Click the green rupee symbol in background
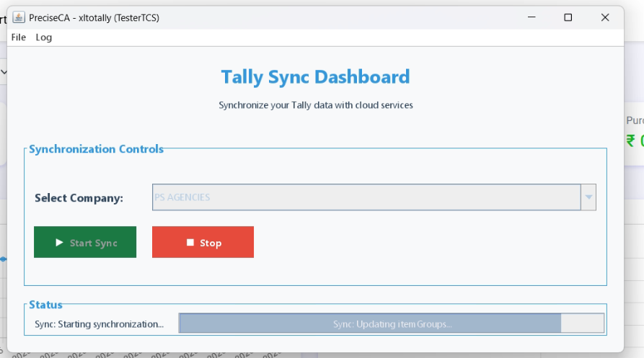The width and height of the screenshot is (644, 358). tap(631, 140)
